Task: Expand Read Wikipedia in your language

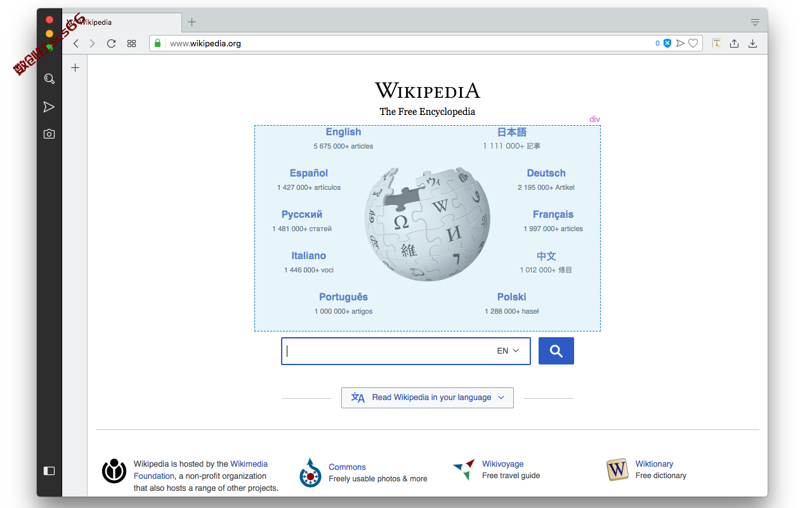Action: (x=428, y=398)
